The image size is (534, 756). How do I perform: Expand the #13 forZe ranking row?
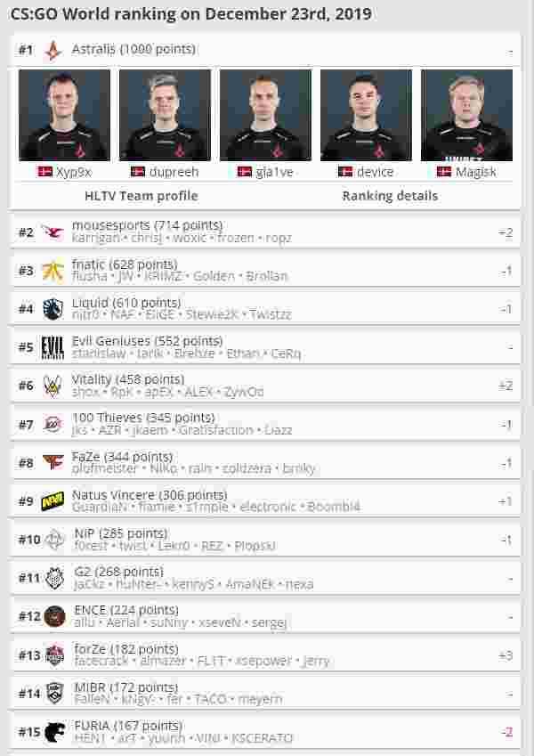265,654
